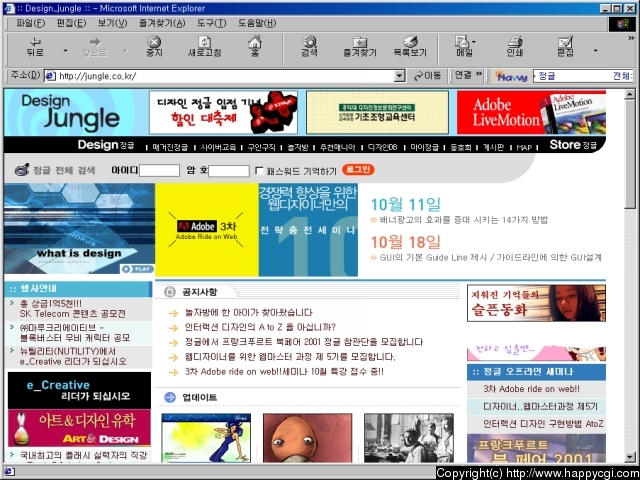
Task: Click the e_Creative 리더가 되십시오 banner
Action: point(79,390)
